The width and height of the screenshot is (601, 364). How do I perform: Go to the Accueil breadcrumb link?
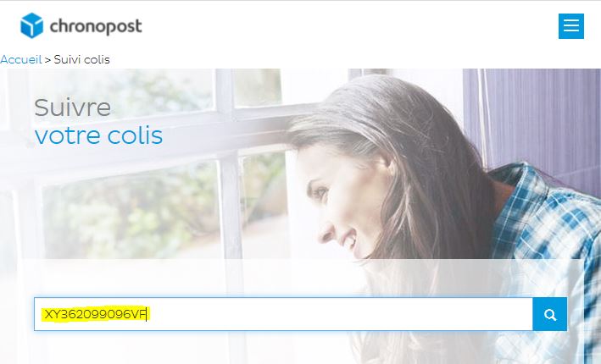[20, 60]
